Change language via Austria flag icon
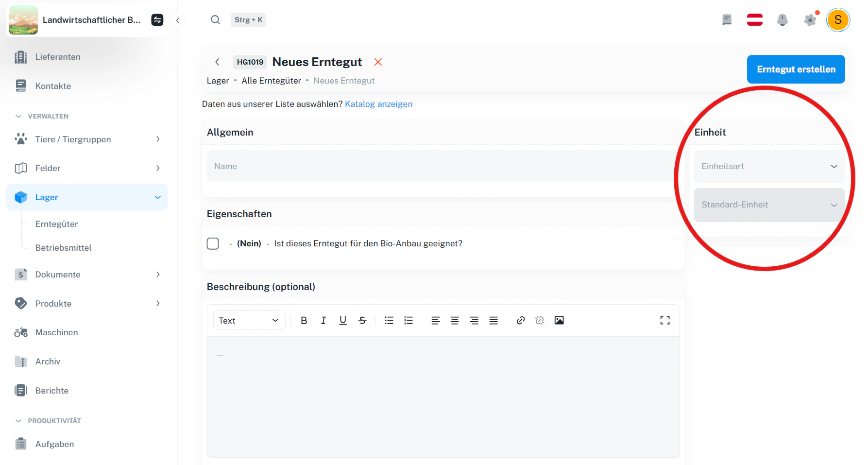 (x=755, y=20)
